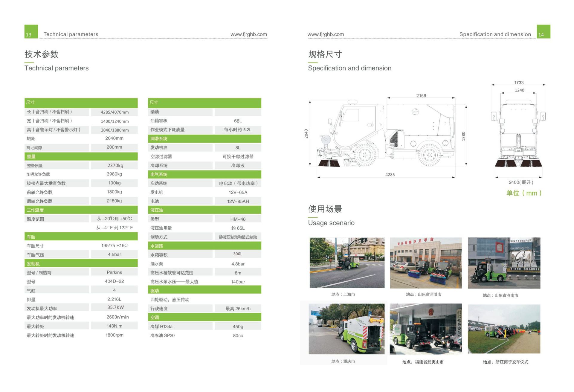This screenshot has height=392, width=574.
Task: Open the Shandong Zibo usage photo
Action: pos(425,263)
